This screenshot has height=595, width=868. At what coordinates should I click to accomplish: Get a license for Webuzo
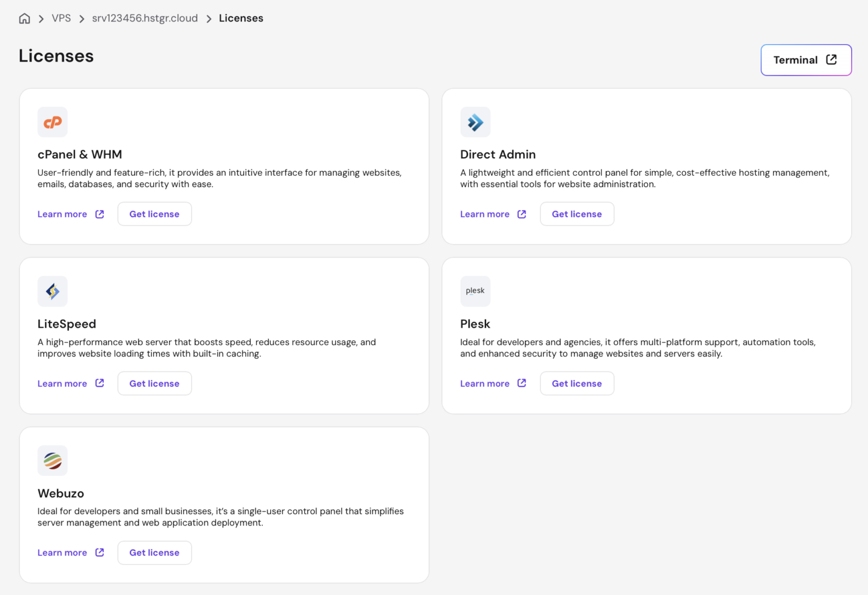click(x=154, y=553)
